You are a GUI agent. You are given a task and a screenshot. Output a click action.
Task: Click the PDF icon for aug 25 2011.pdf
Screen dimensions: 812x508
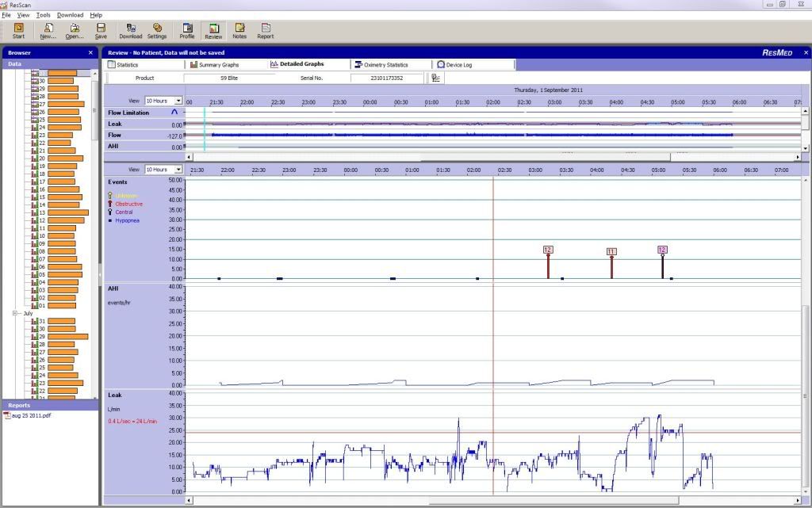point(7,415)
